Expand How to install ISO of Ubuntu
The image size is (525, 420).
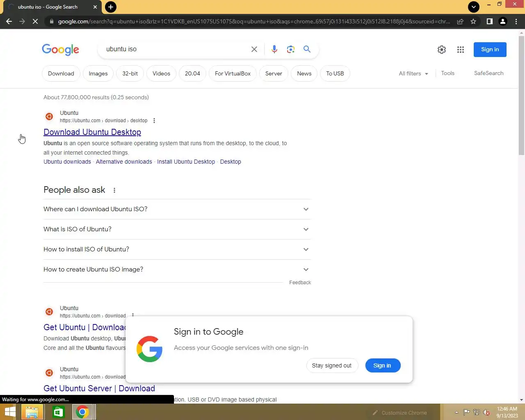[x=177, y=249]
